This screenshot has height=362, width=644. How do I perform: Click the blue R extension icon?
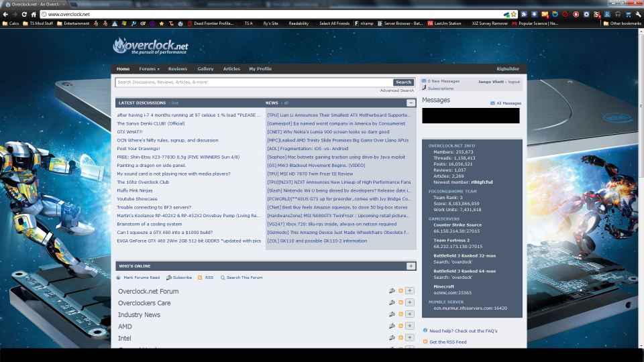click(607, 14)
